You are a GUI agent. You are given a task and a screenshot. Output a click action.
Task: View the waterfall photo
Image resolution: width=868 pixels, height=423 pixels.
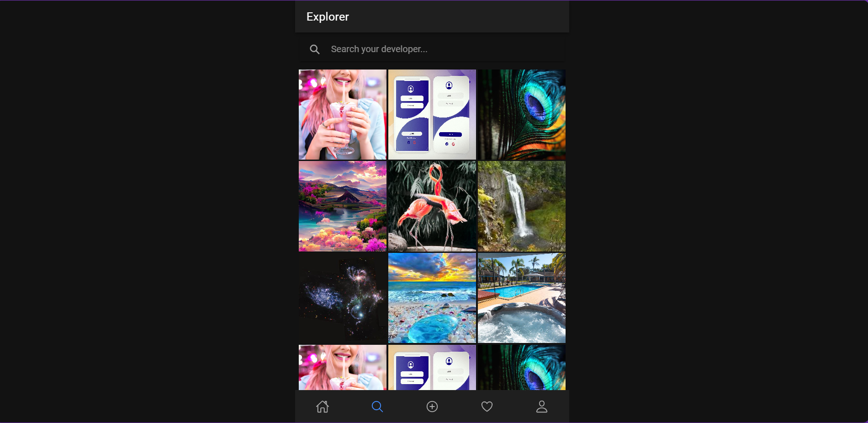[522, 206]
